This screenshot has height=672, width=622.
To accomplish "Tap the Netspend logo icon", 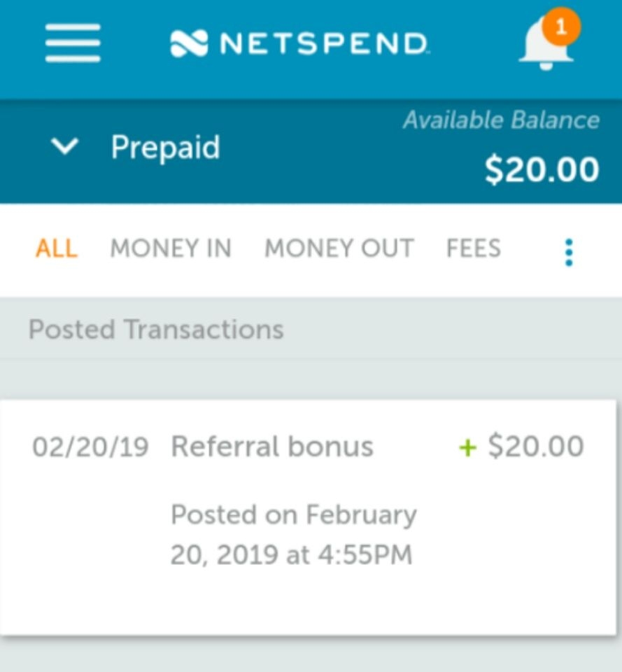I will tap(188, 43).
